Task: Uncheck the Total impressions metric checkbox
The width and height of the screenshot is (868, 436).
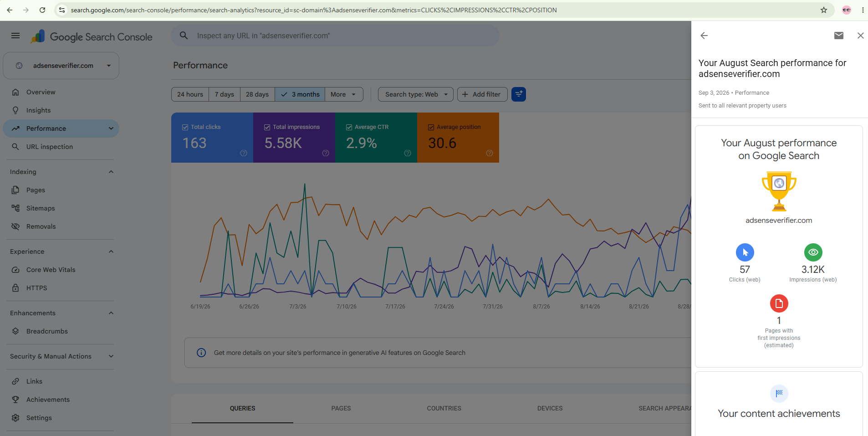Action: pyautogui.click(x=267, y=127)
